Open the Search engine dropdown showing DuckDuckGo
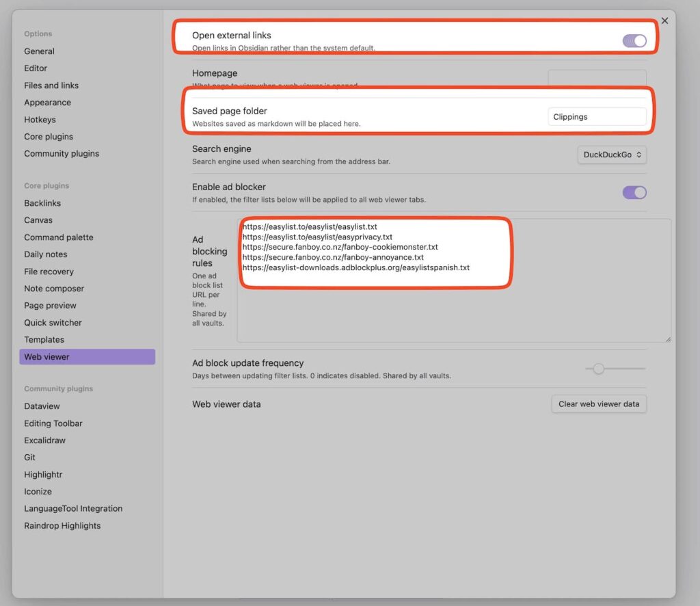 tap(611, 155)
